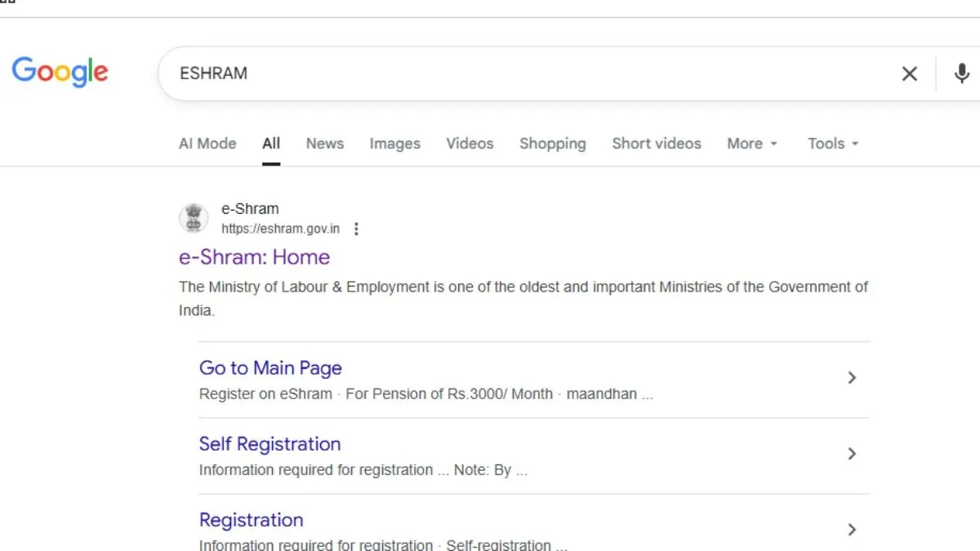
Task: Click the voice search microphone icon
Action: coord(961,73)
